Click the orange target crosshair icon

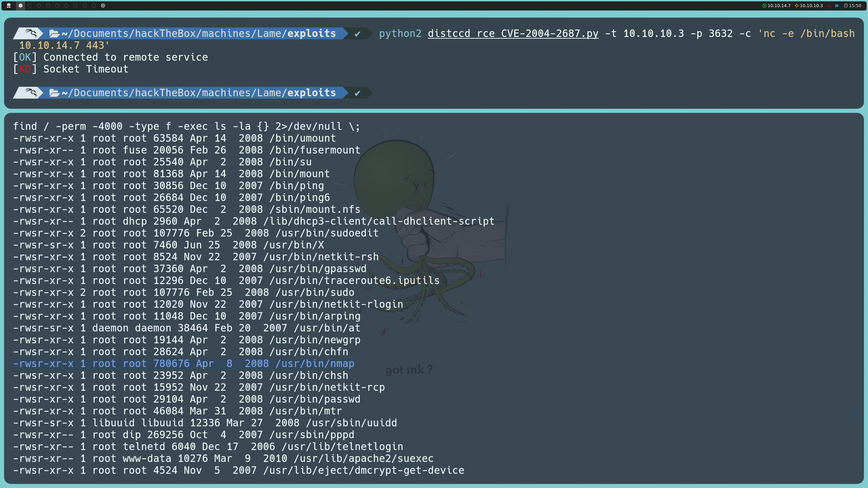[796, 5]
